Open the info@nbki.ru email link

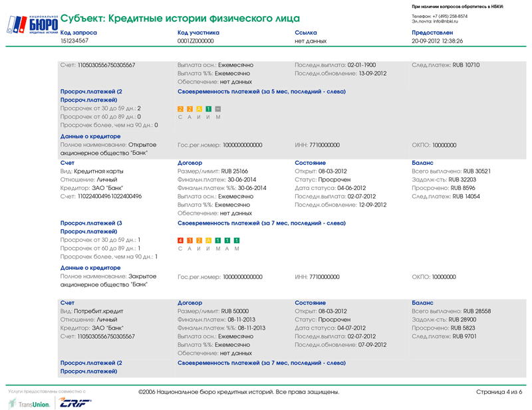coord(446,21)
